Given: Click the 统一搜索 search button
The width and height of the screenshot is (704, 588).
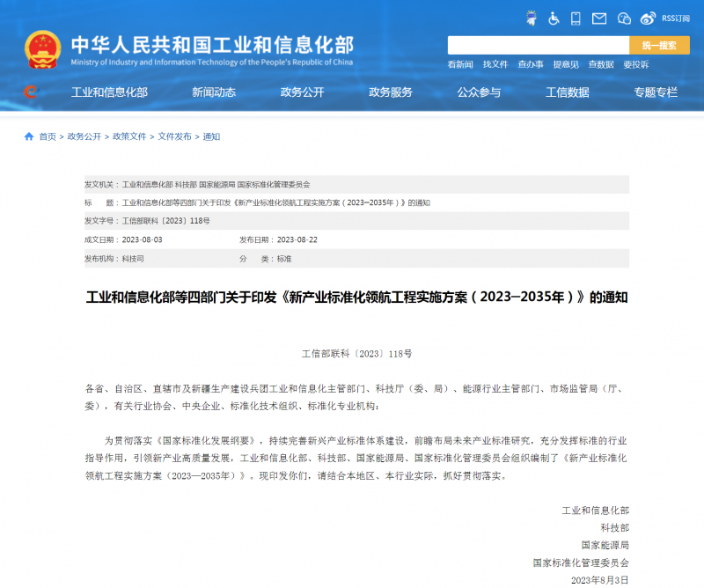Looking at the screenshot, I should coord(659,46).
